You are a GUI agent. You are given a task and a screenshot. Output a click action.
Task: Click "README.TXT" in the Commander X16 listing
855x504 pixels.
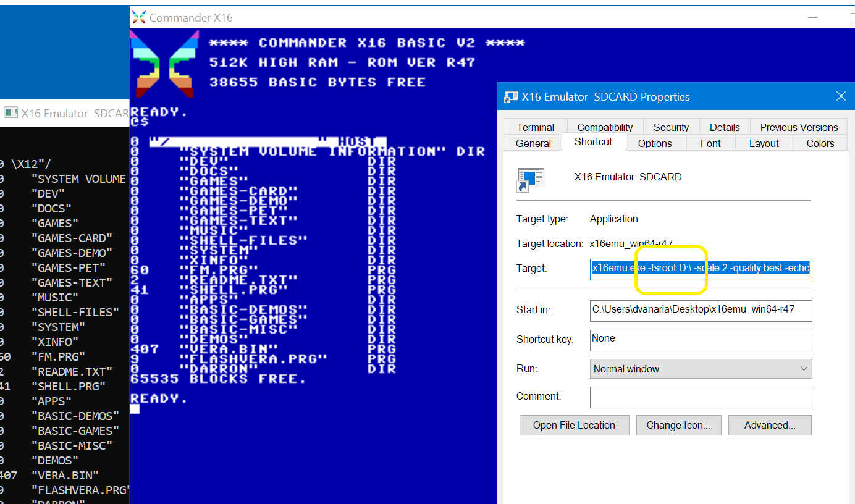coord(238,280)
